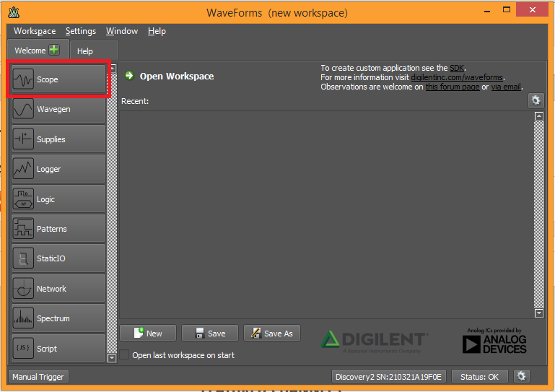Click recent list scrollbar down arrow
The width and height of the screenshot is (555, 392).
click(538, 313)
